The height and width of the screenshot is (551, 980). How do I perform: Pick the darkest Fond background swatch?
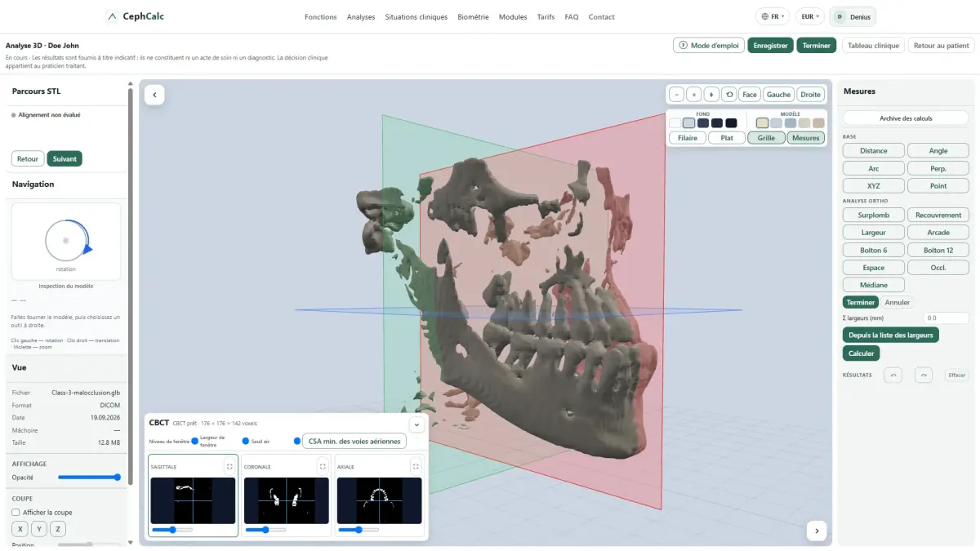click(x=731, y=123)
